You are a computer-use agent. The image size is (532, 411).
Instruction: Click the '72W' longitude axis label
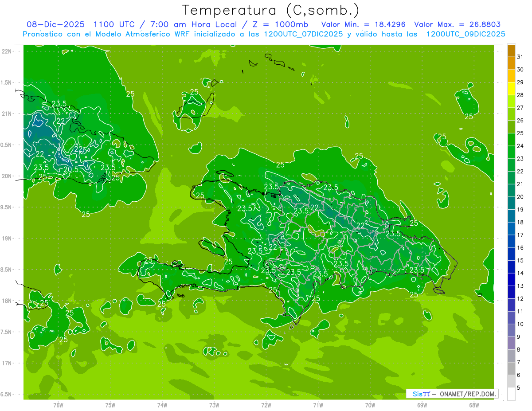pyautogui.click(x=266, y=405)
